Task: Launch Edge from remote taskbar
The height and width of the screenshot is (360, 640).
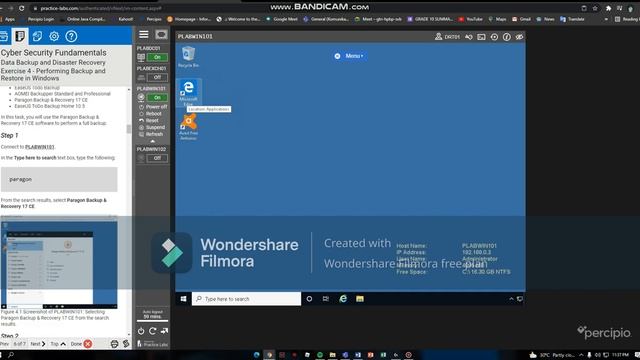Action: pos(343,299)
